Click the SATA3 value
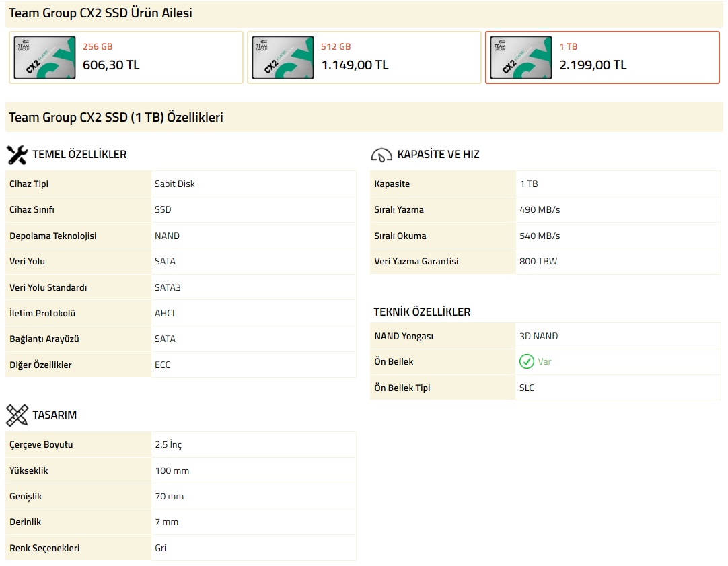 (168, 287)
